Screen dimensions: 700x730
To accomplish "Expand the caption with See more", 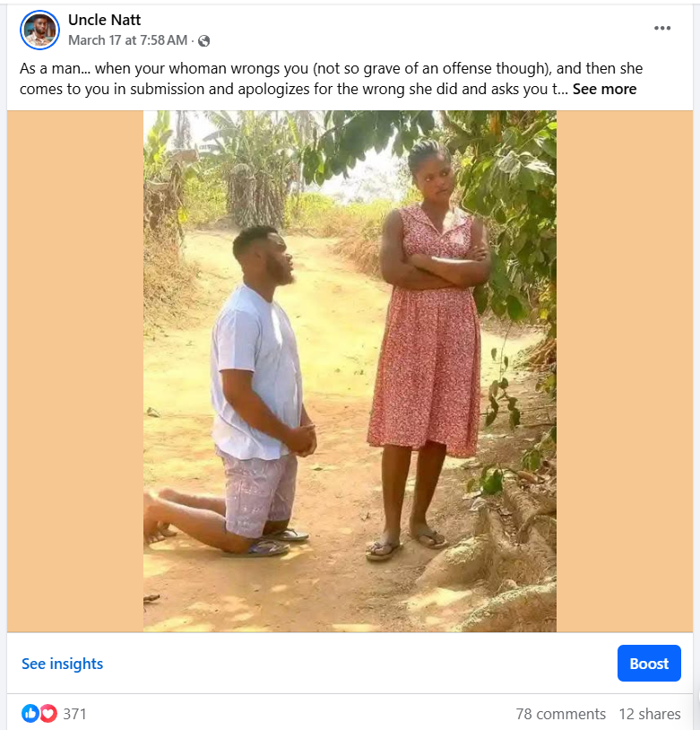I will click(604, 89).
